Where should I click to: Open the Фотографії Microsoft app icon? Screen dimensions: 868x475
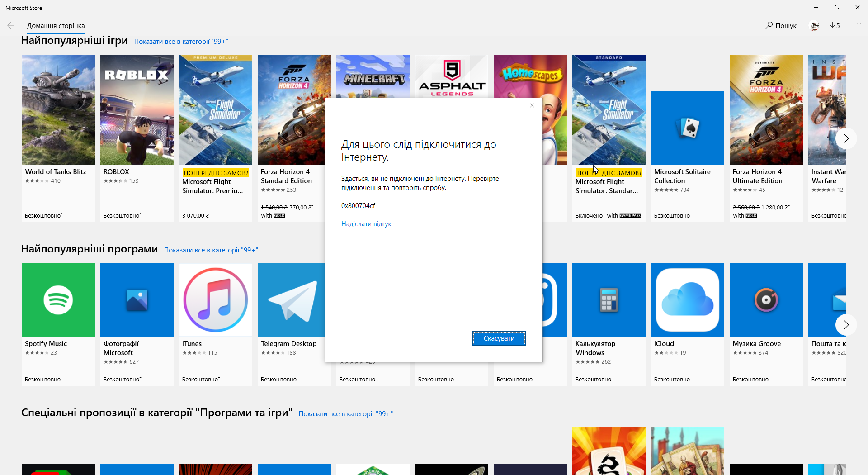point(137,300)
